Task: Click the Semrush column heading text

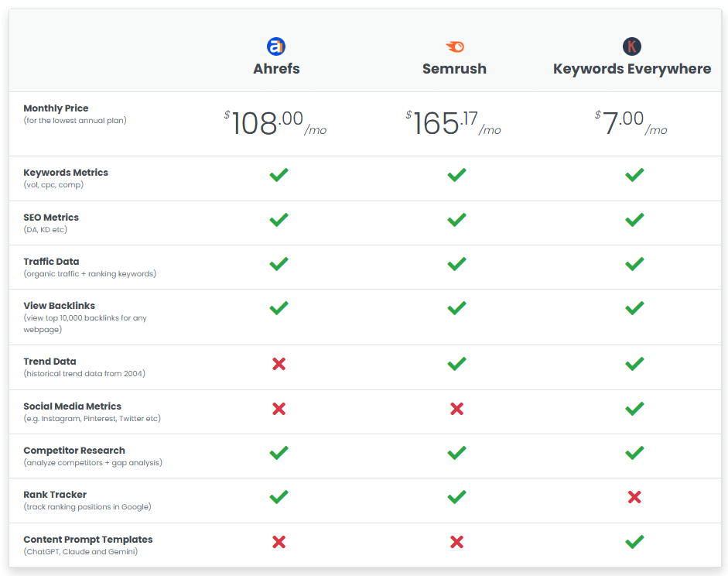Action: click(x=455, y=69)
